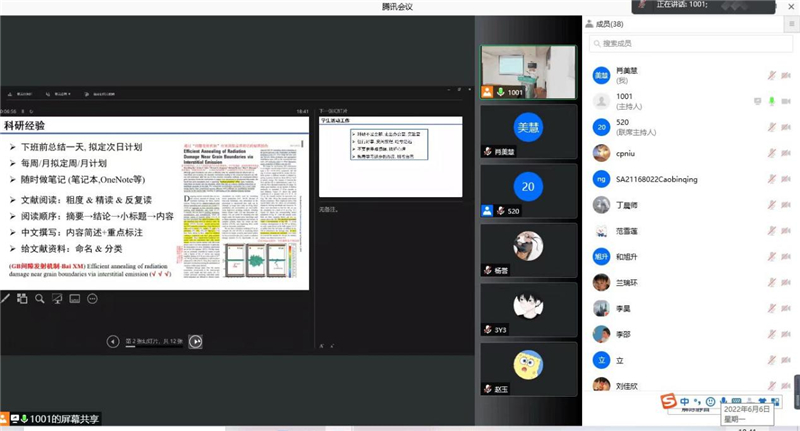Open the see-all-slides grid icon
The width and height of the screenshot is (800, 431).
point(22,298)
